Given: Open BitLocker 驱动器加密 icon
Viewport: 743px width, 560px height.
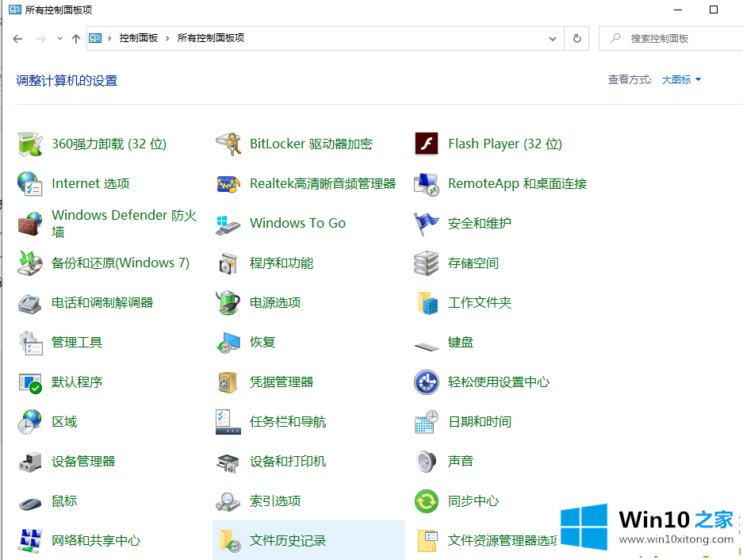Looking at the screenshot, I should click(228, 144).
